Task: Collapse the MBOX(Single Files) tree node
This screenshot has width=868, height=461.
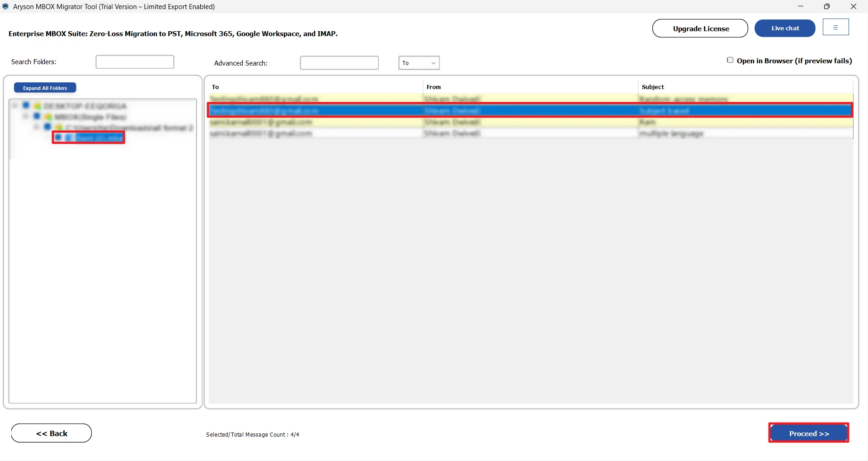Action: (26, 117)
